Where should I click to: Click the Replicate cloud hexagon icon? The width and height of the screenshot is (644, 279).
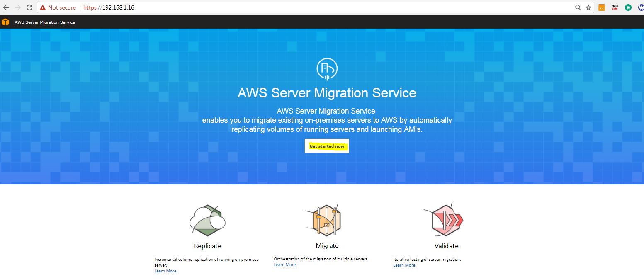coord(207,221)
